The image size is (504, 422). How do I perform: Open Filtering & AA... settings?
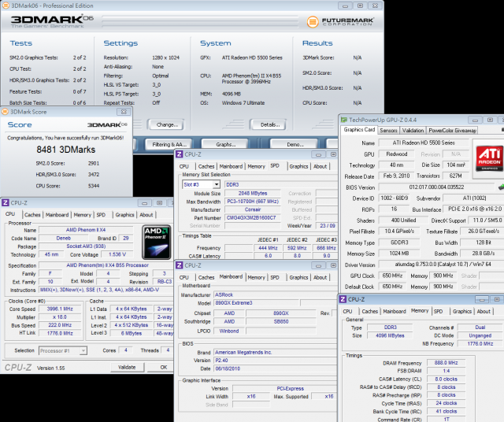tap(169, 144)
